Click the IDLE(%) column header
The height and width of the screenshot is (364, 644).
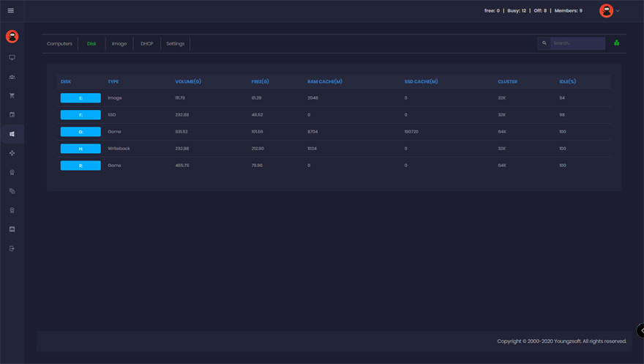click(x=567, y=81)
